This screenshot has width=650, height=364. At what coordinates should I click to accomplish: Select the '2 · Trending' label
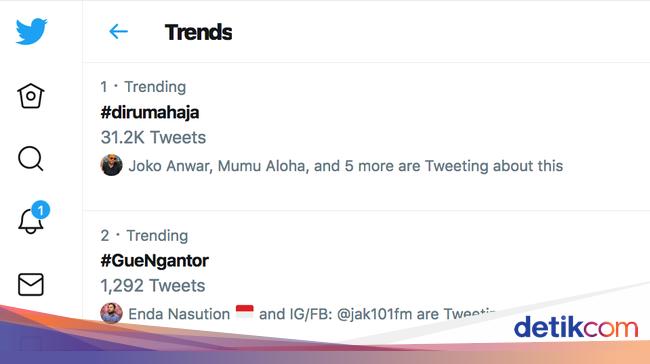pyautogui.click(x=144, y=235)
